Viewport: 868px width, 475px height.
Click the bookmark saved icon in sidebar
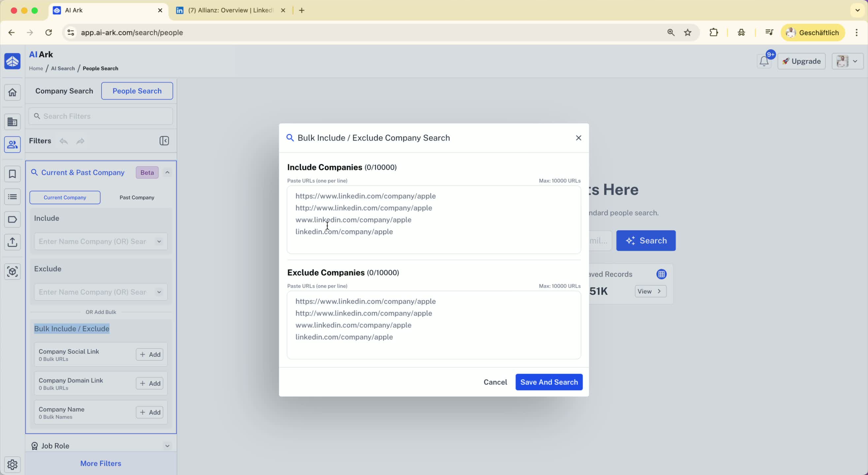click(x=13, y=174)
